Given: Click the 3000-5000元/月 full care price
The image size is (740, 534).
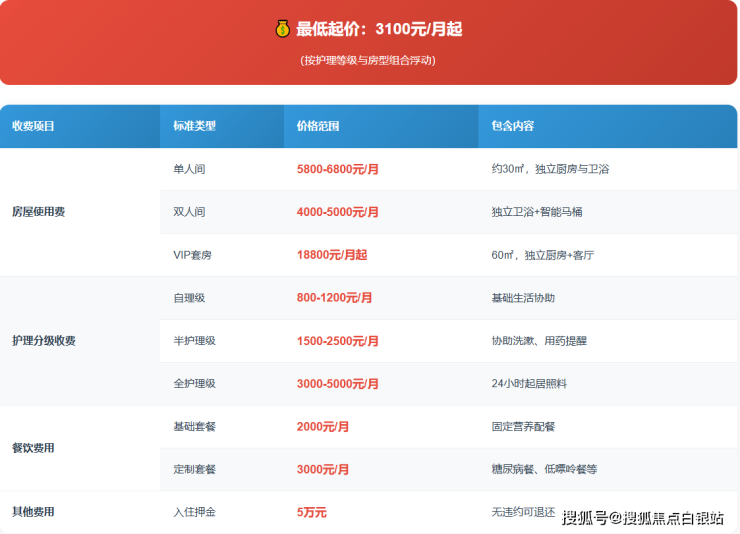Looking at the screenshot, I should pos(338,384).
